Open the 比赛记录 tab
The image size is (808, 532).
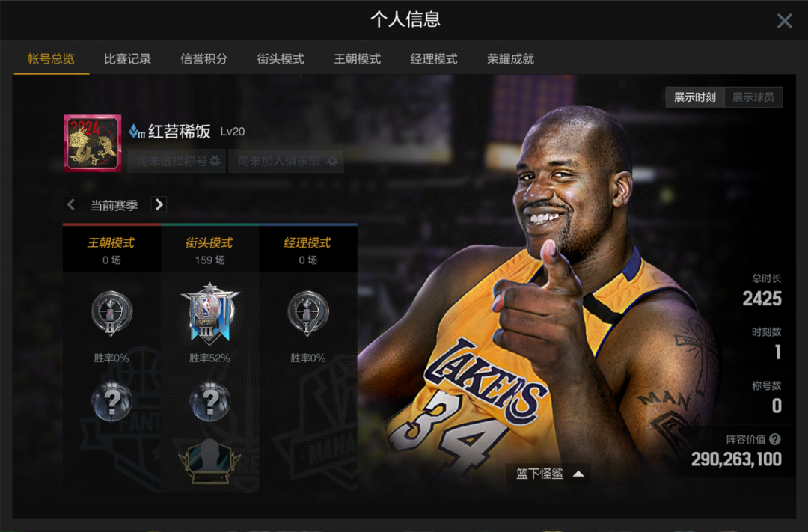(x=127, y=59)
